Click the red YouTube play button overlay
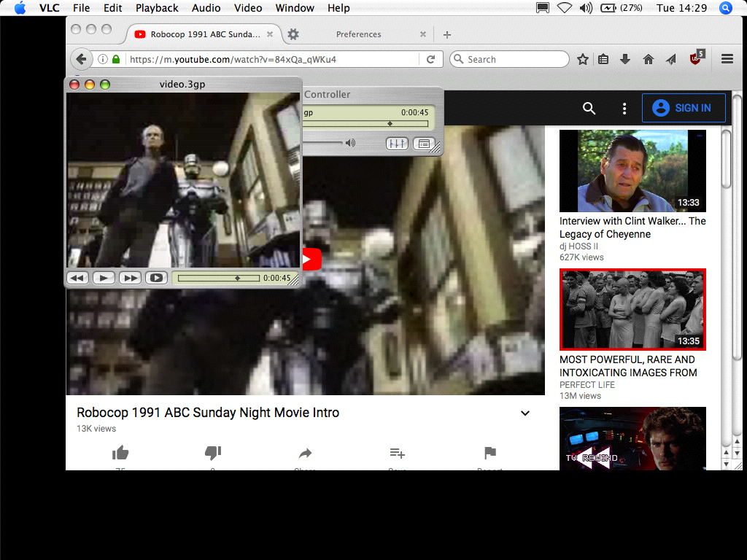Screen dimensions: 747x560 point(311,259)
